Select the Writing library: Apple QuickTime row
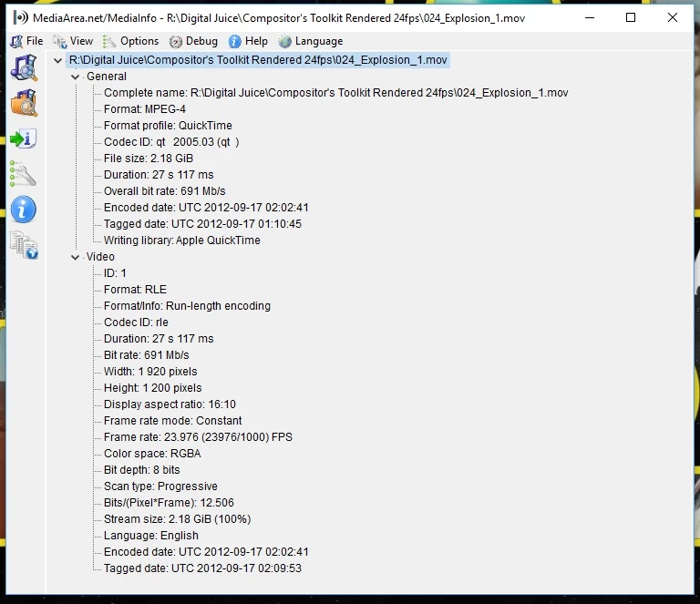Image resolution: width=700 pixels, height=604 pixels. (181, 241)
